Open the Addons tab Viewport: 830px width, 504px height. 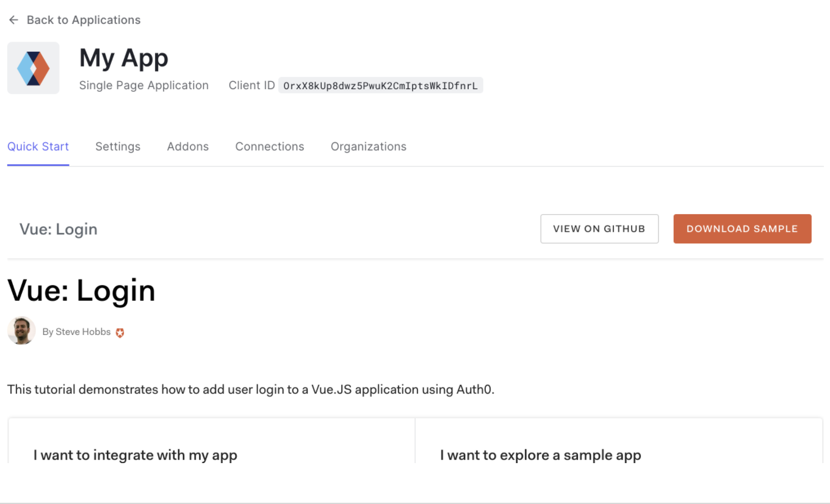coord(188,146)
